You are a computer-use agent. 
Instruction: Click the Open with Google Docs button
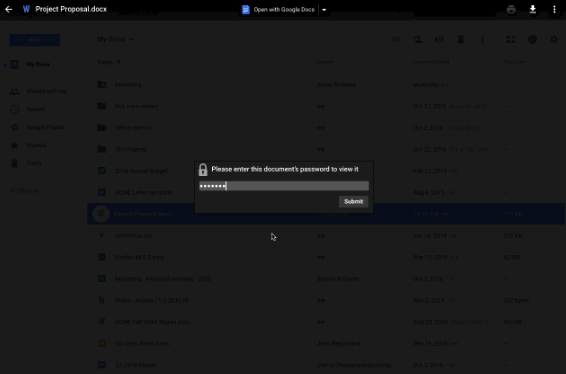(x=278, y=10)
